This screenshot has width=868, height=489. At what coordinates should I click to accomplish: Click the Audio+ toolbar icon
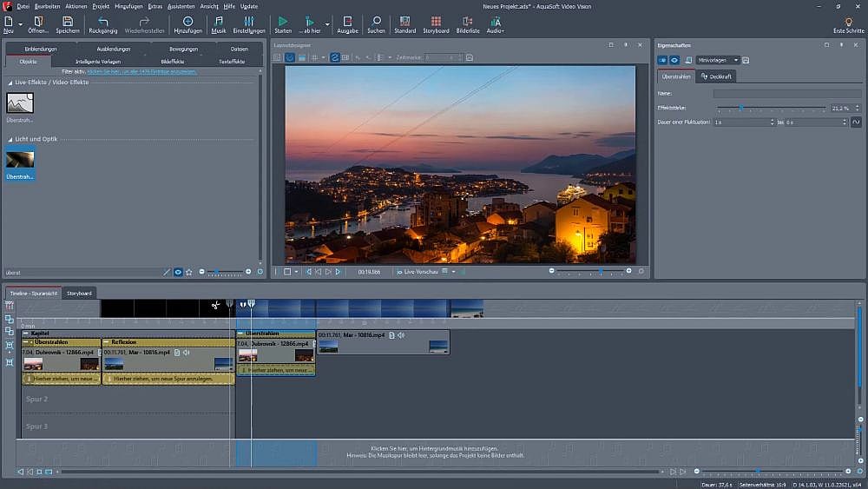[496, 22]
